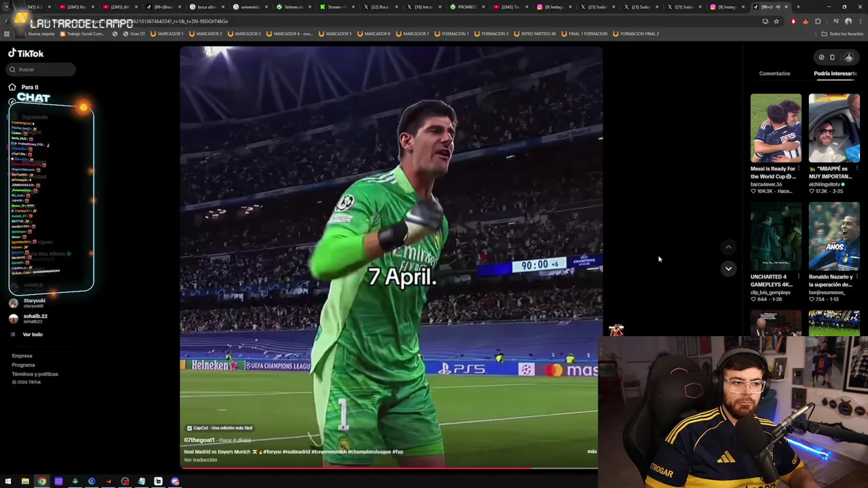Open the TikTok profile avatar menu
Viewport: 868px width, 488px height.
point(848,58)
